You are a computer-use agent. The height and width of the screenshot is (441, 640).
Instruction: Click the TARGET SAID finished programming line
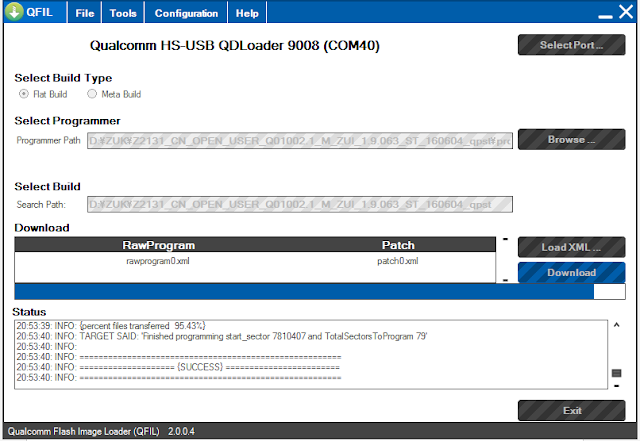click(x=222, y=336)
